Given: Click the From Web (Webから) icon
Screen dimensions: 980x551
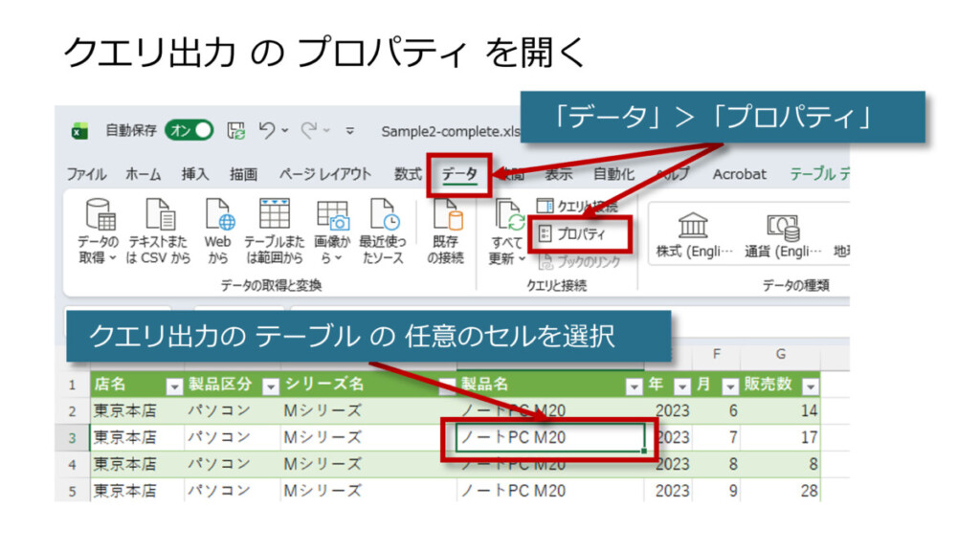Looking at the screenshot, I should (218, 220).
